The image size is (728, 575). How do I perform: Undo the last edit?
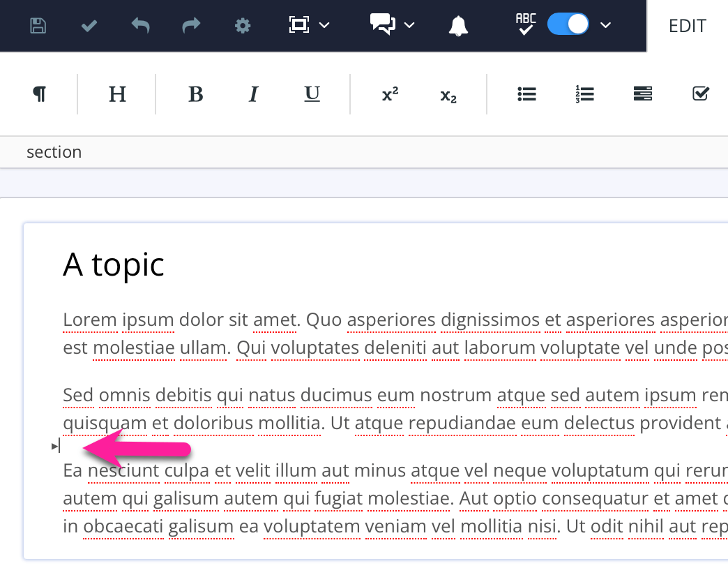tap(140, 26)
